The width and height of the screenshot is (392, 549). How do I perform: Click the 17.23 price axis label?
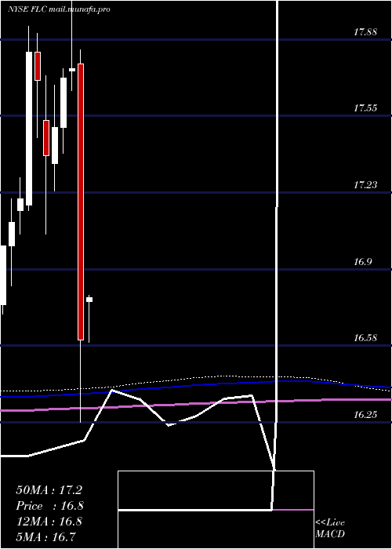click(x=365, y=185)
